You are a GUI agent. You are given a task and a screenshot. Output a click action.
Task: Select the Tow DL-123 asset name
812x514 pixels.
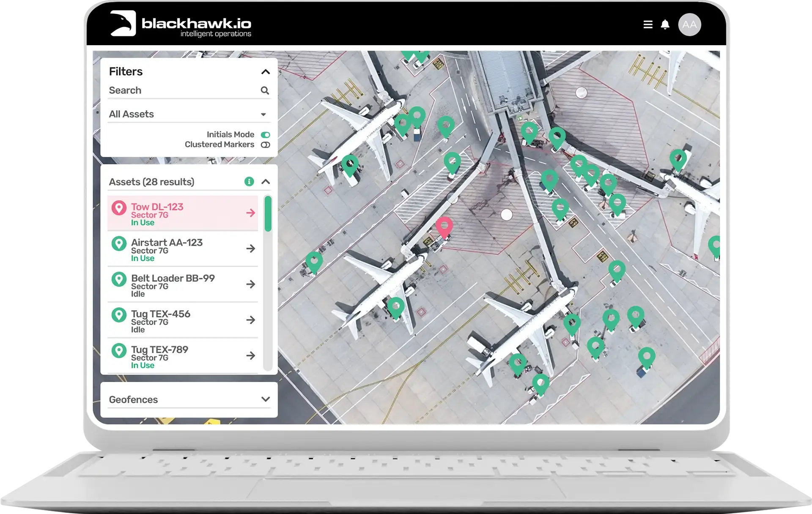[x=157, y=207]
